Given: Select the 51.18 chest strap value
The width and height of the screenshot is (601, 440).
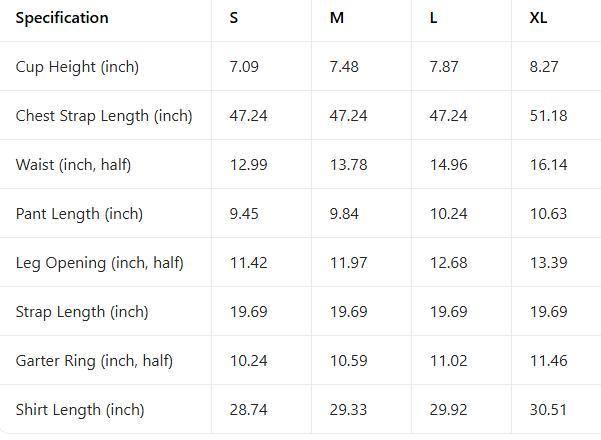Looking at the screenshot, I should [548, 116].
